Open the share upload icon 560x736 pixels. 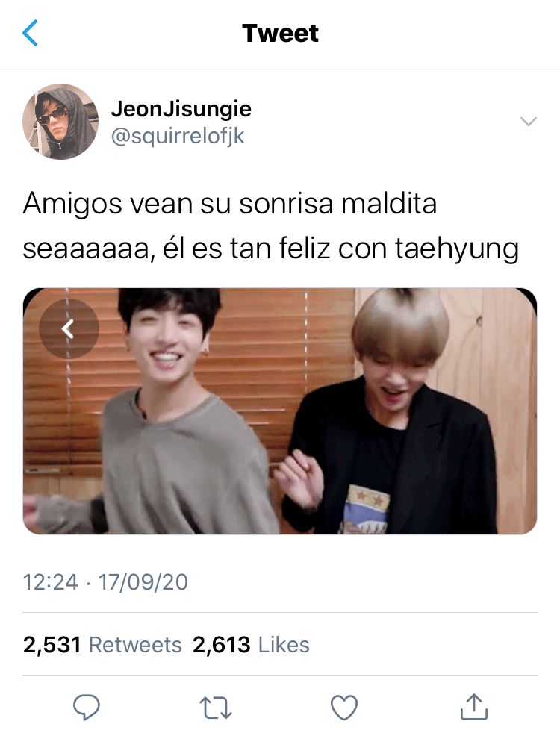[x=473, y=706]
